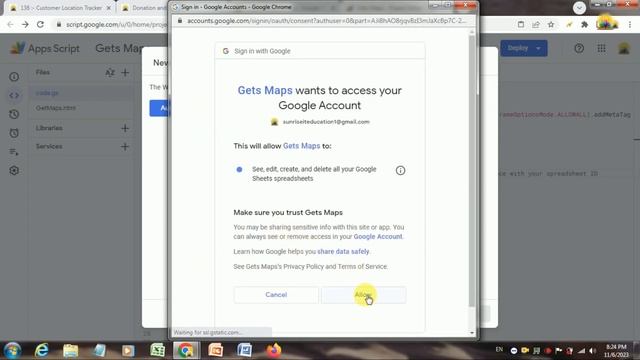Click the Services section label

(49, 147)
